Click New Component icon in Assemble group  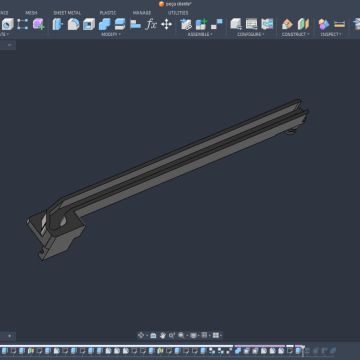click(x=186, y=24)
